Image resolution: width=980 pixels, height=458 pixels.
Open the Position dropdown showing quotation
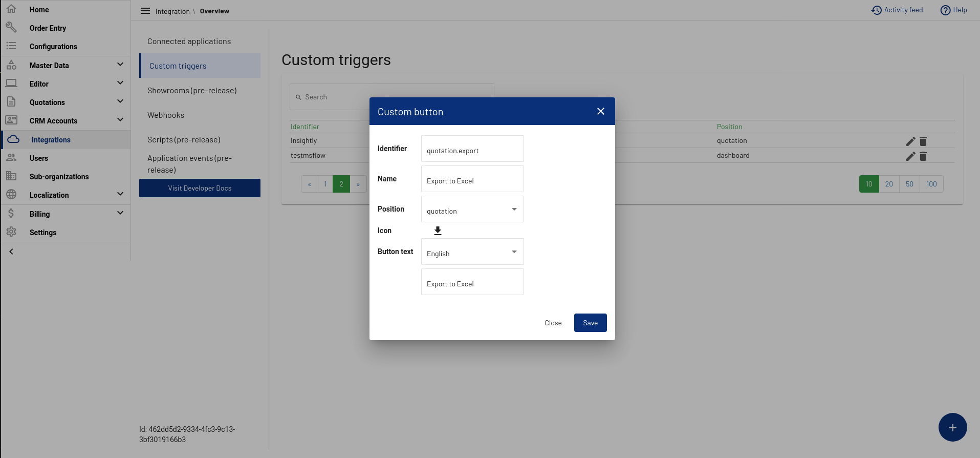tap(472, 209)
